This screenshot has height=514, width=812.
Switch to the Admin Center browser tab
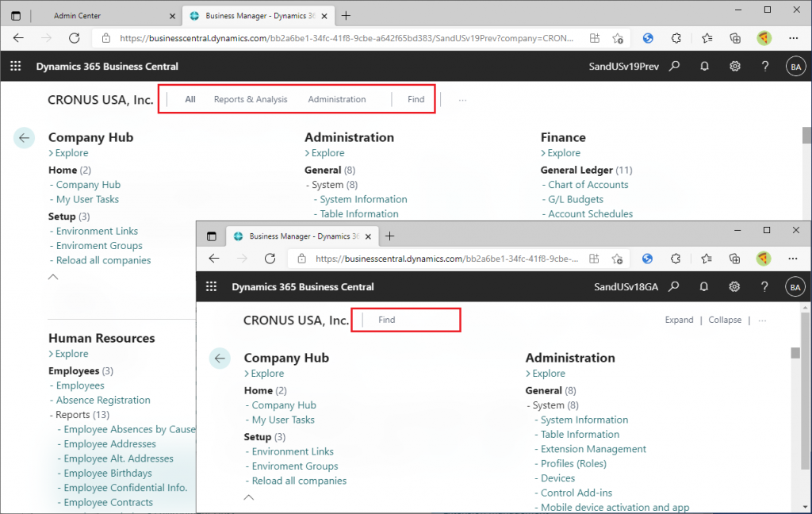tap(77, 16)
